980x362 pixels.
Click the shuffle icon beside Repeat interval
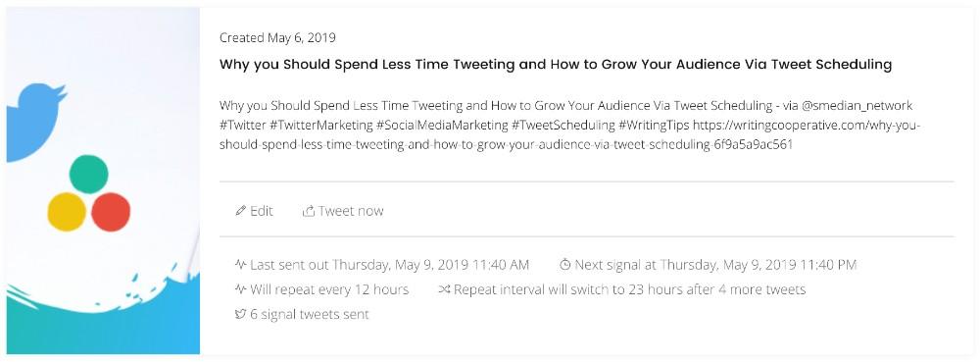(x=444, y=289)
